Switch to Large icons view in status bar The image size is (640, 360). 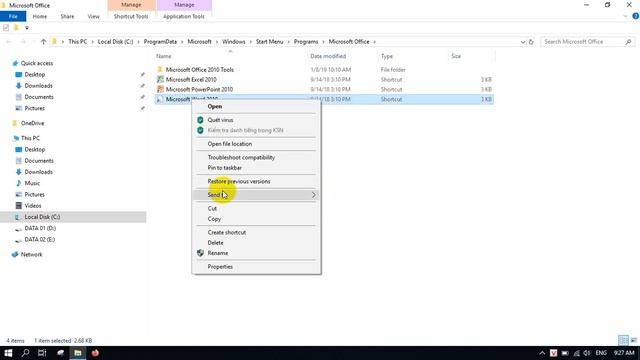(634, 340)
